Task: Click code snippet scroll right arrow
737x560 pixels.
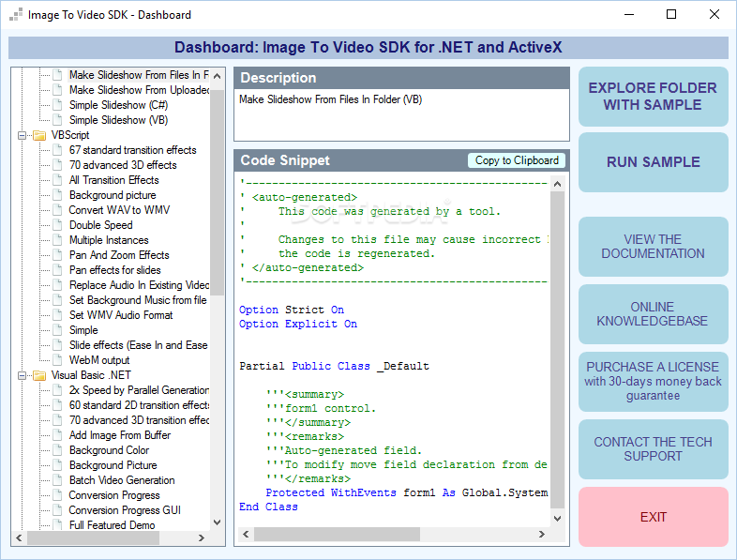Action: pos(542,534)
